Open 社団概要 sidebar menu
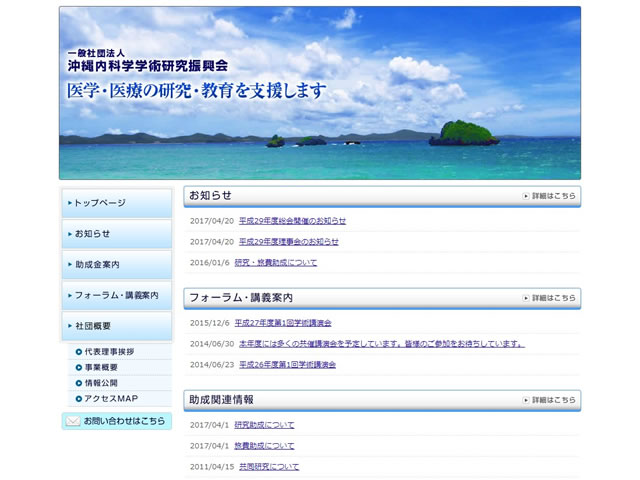The width and height of the screenshot is (640, 480). click(117, 326)
